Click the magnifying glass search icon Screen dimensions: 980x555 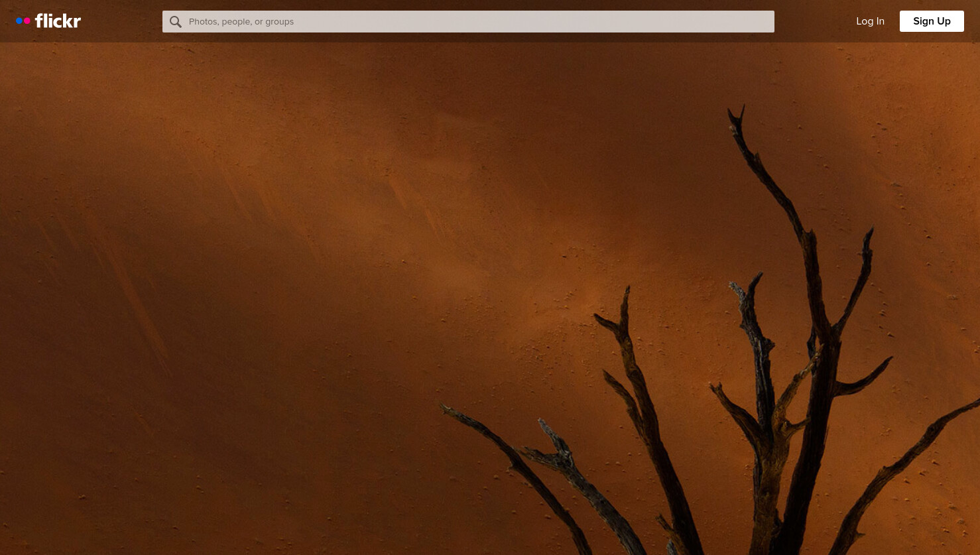coord(176,22)
